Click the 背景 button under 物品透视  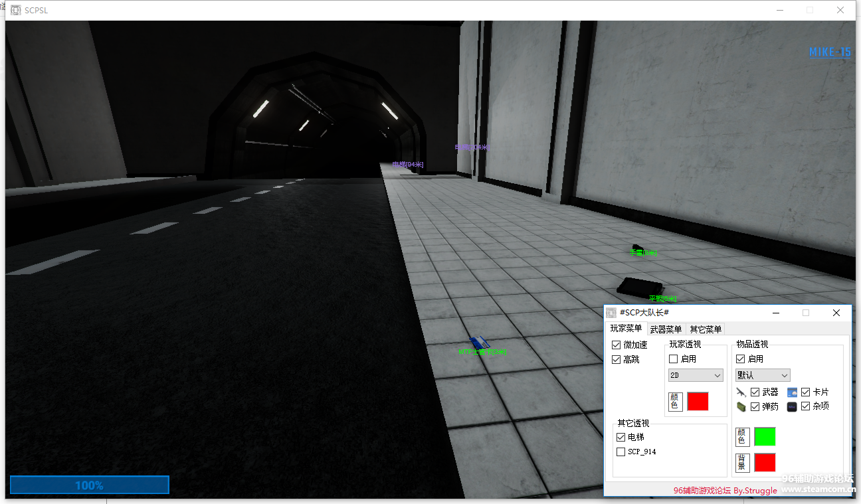coord(743,463)
